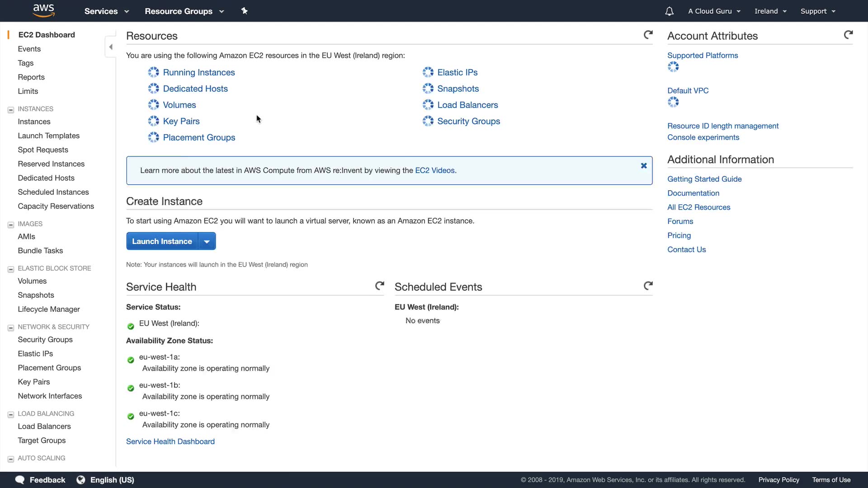This screenshot has height=488, width=868.
Task: Open the notifications bell icon
Action: [669, 11]
